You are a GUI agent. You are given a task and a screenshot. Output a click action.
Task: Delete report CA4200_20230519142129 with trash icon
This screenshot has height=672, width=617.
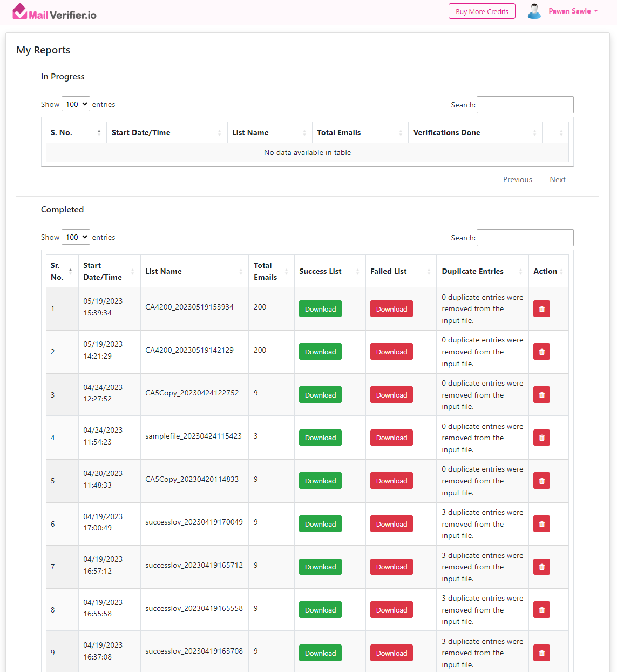(541, 352)
